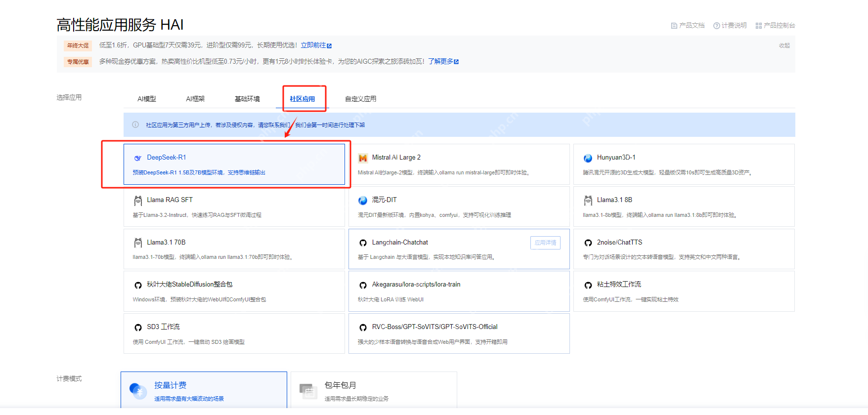868x415 pixels.
Task: Open 产品文档 documentation link
Action: pyautogui.click(x=688, y=25)
